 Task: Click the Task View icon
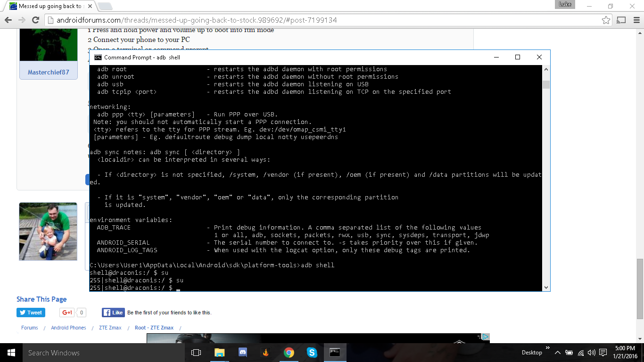pyautogui.click(x=196, y=353)
